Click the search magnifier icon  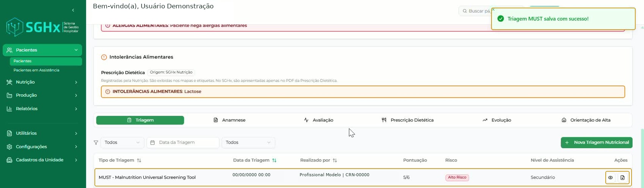(465, 11)
